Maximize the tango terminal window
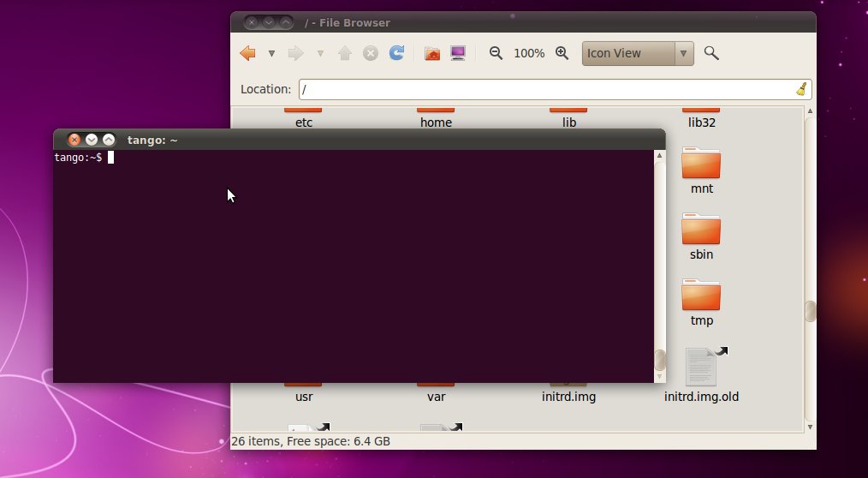The image size is (868, 478). (x=109, y=140)
